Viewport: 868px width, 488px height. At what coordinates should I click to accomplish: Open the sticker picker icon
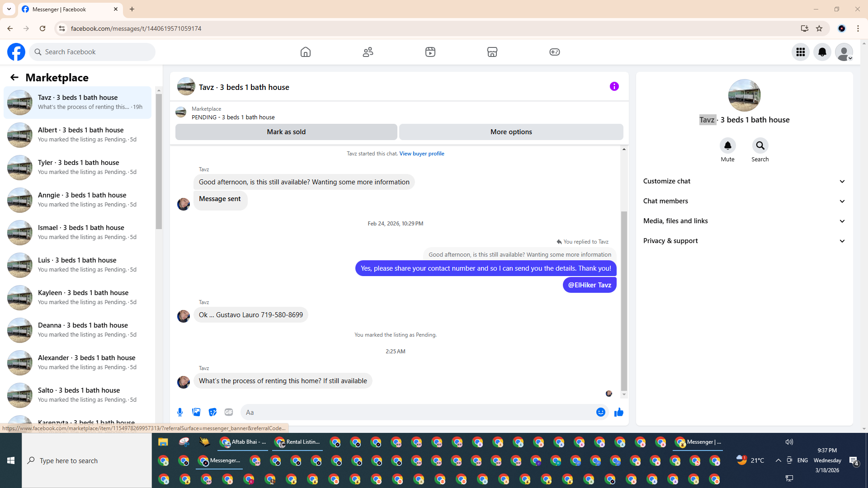[x=212, y=412]
